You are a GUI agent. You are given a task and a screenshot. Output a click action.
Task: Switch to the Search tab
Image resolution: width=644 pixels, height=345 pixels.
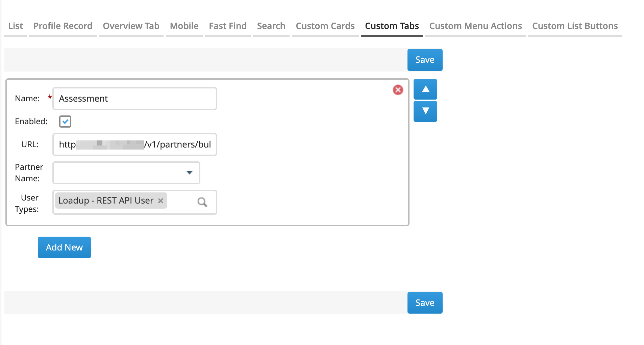271,26
